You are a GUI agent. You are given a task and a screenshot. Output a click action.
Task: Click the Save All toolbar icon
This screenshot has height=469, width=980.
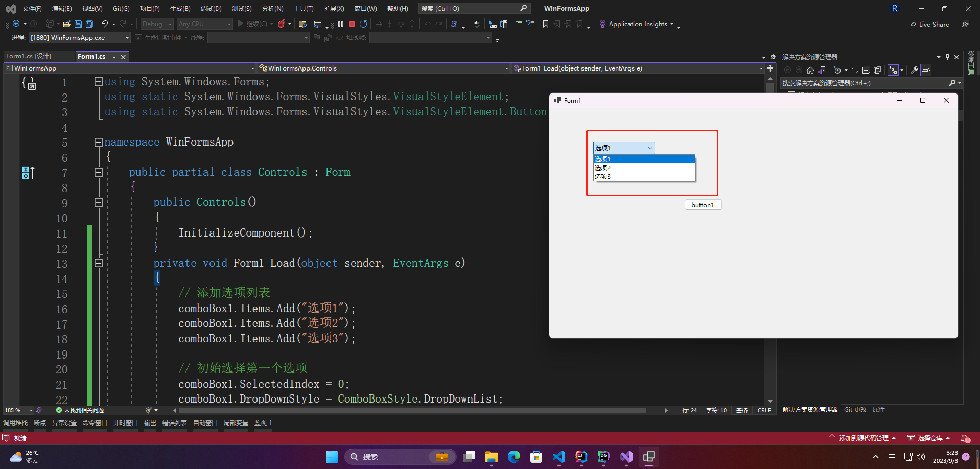click(89, 24)
